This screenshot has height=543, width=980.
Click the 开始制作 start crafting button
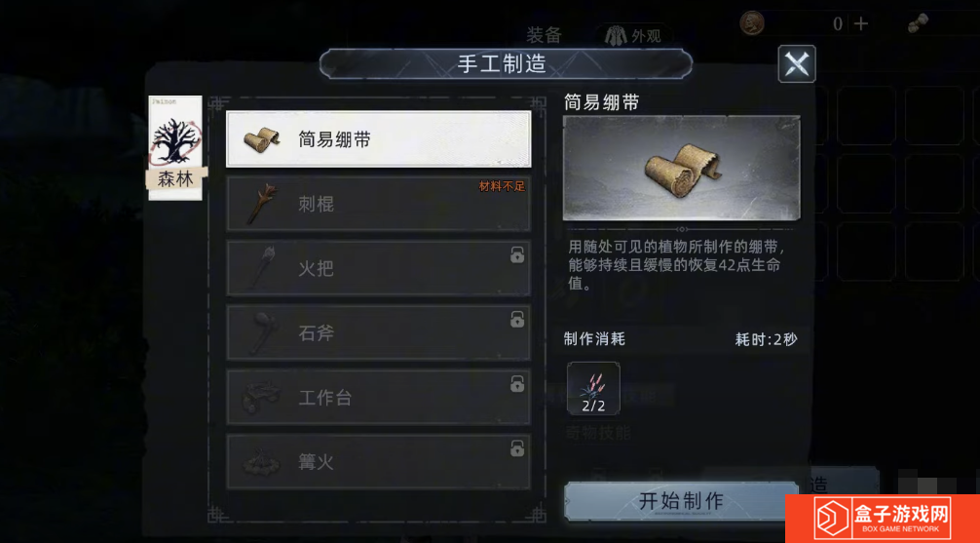(x=681, y=501)
